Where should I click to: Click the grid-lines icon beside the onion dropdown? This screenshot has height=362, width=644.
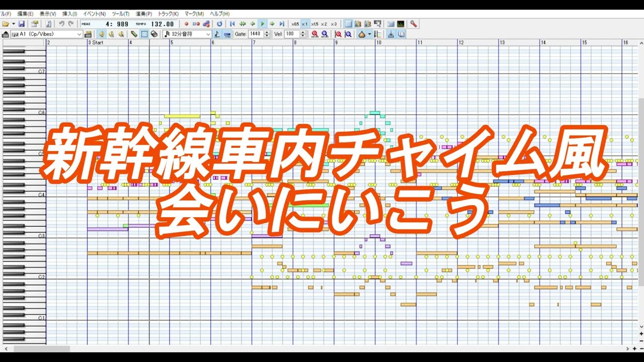(377, 34)
